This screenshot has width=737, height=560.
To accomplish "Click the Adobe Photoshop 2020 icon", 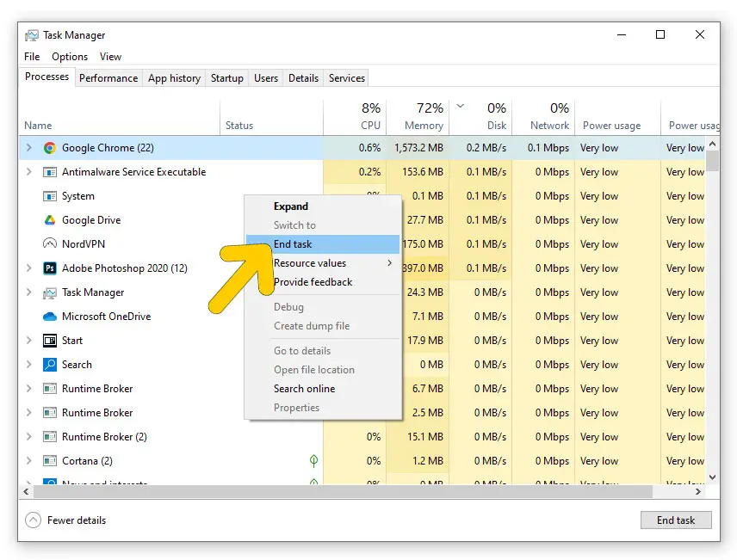I will pos(50,268).
